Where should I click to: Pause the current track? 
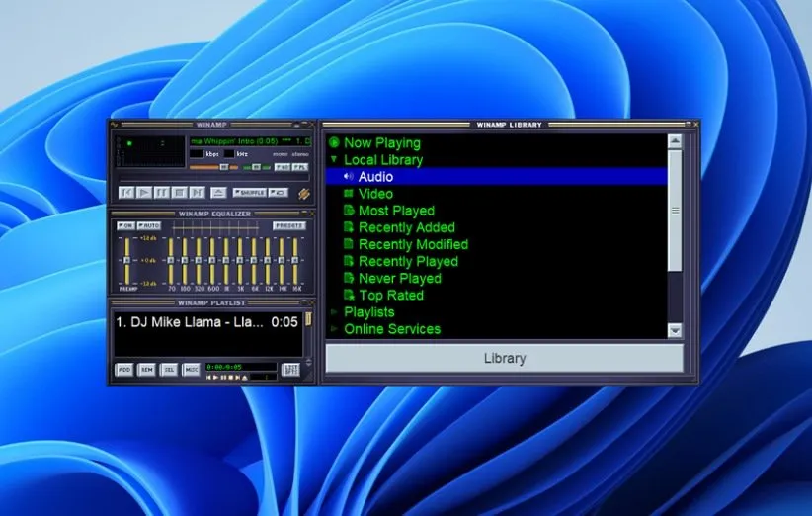[162, 192]
